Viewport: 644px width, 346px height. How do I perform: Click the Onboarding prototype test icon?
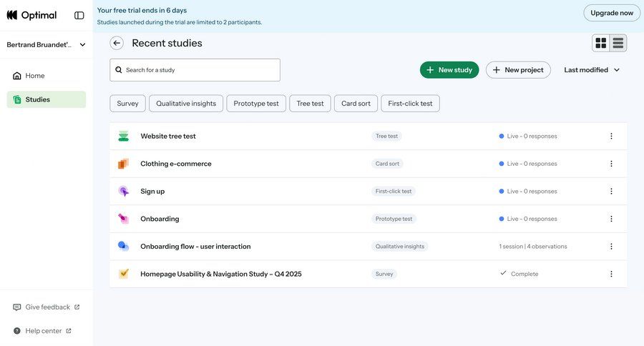click(124, 219)
